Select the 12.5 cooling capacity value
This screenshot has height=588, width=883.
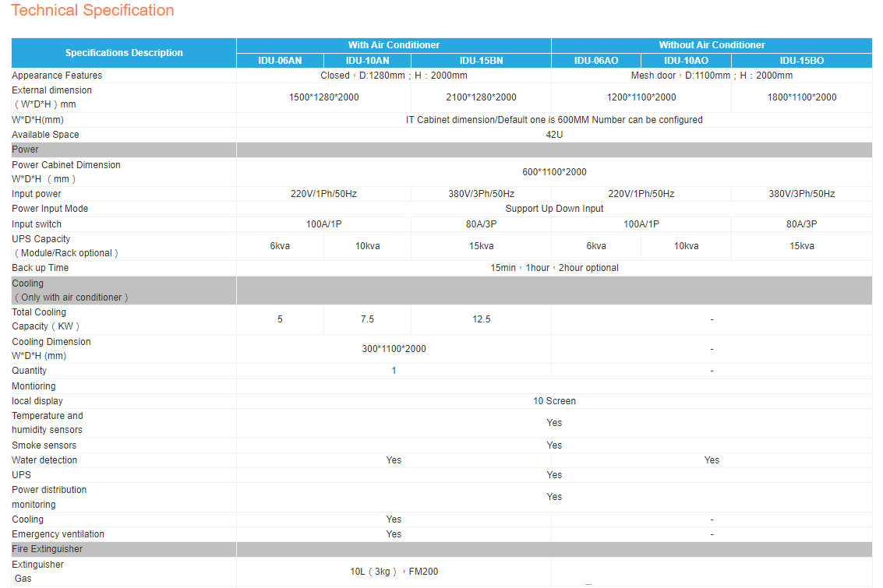(481, 319)
